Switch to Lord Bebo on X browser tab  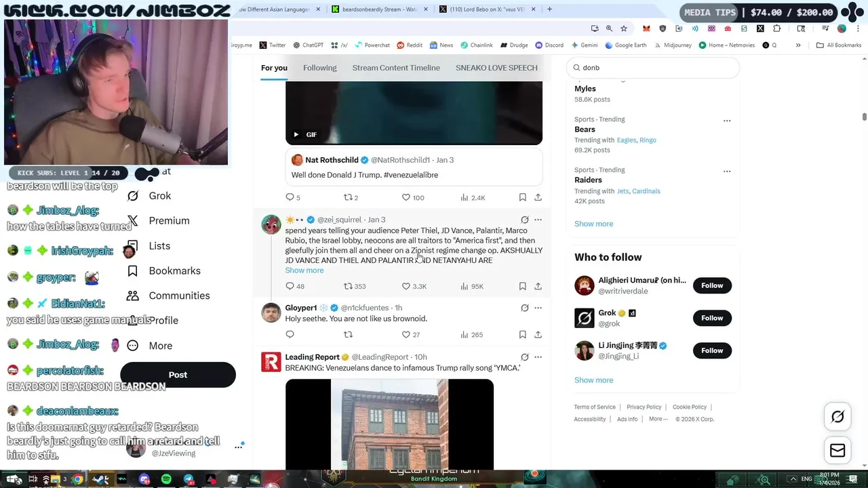tap(485, 9)
